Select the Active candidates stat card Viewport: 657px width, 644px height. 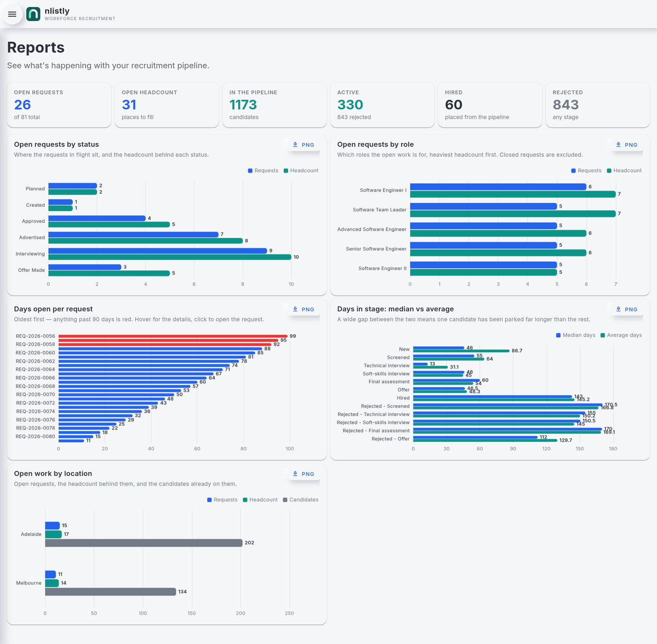click(x=382, y=105)
